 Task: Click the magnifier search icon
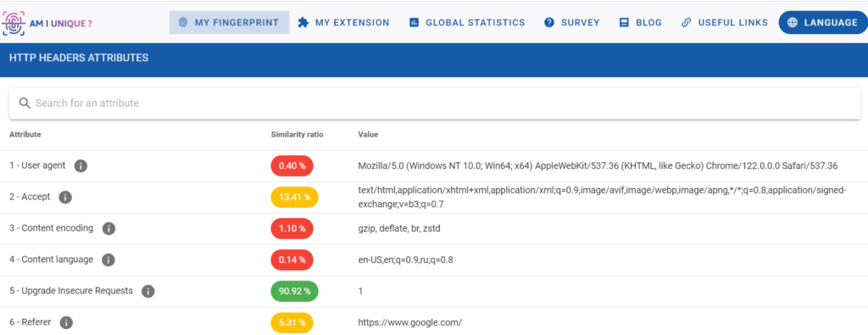(x=25, y=103)
